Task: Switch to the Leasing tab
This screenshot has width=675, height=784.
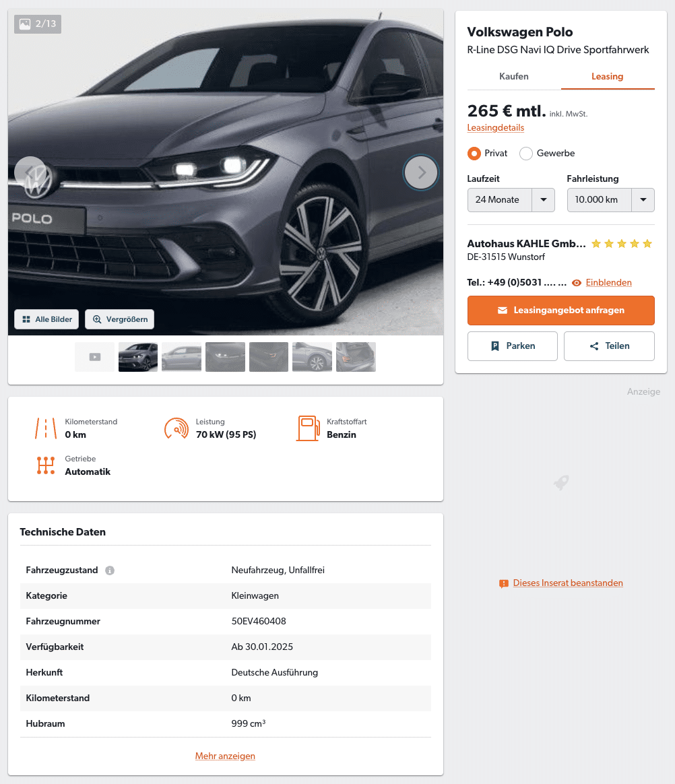Action: pyautogui.click(x=608, y=77)
